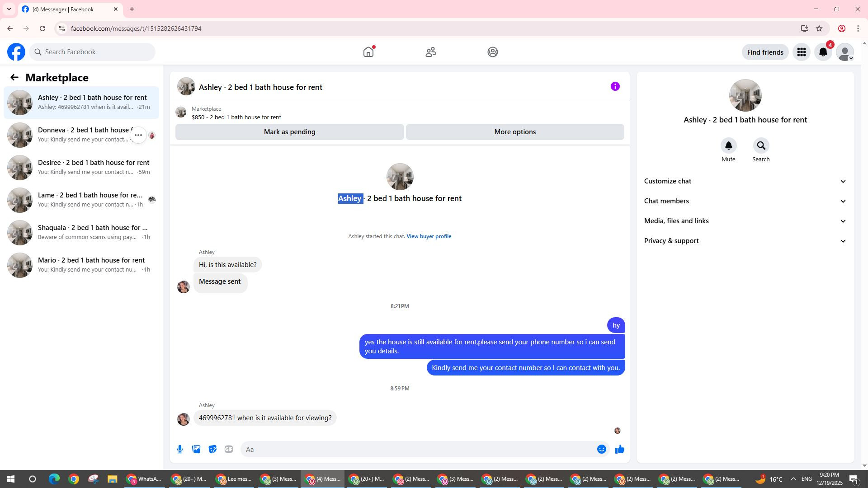Open the emoji picker in message box

pos(601,449)
